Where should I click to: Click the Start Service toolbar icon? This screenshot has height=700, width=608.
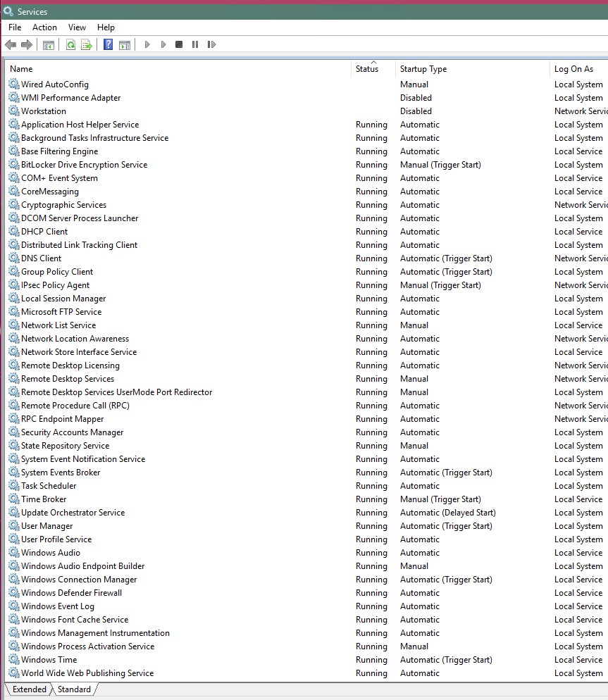coord(147,44)
